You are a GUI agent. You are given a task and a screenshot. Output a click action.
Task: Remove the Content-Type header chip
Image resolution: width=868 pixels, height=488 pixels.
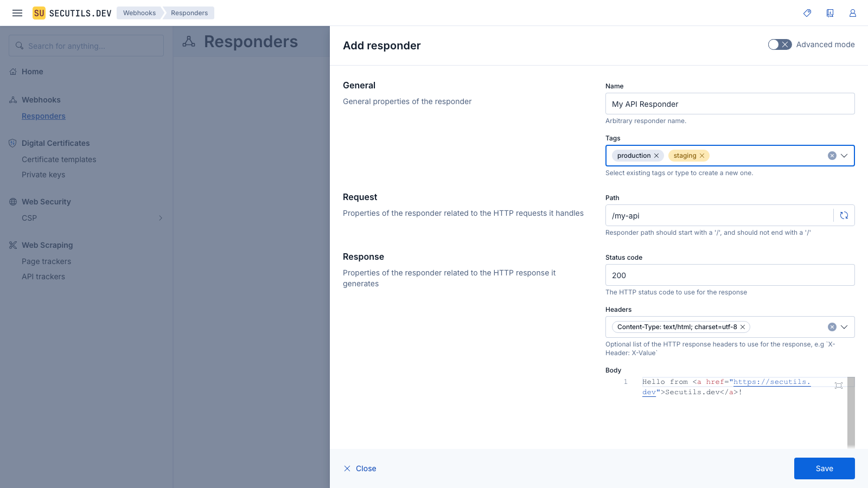point(743,327)
